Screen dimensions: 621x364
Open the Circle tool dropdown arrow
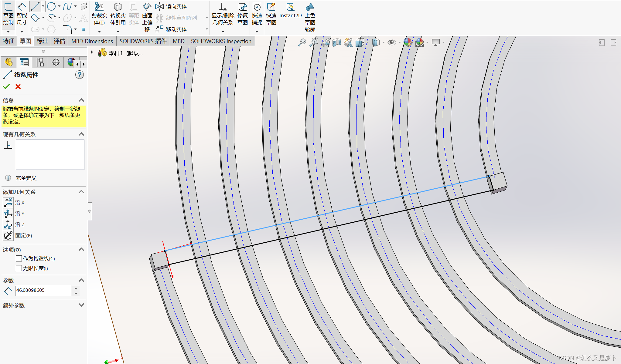click(59, 6)
